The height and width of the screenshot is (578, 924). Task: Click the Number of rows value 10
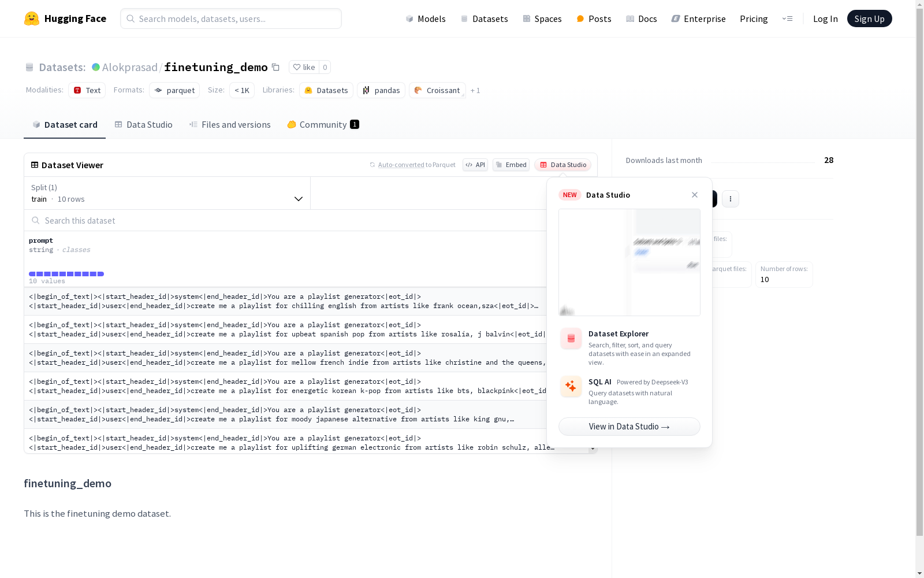coord(765,279)
